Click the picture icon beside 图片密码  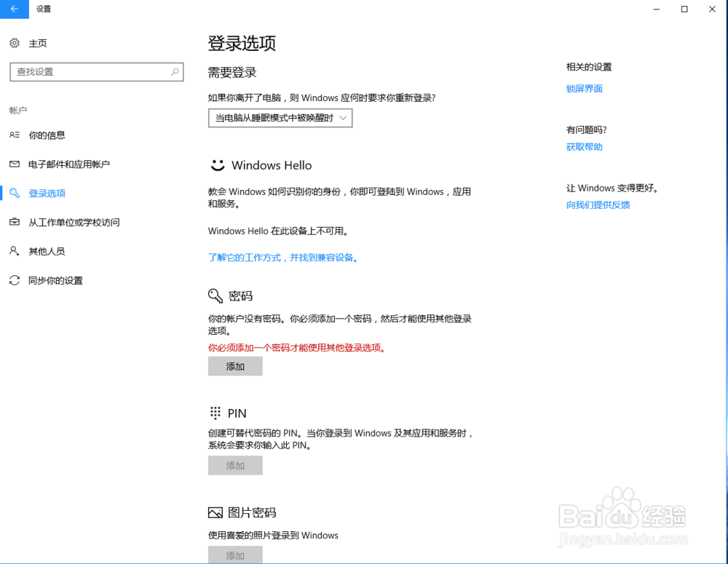[215, 512]
